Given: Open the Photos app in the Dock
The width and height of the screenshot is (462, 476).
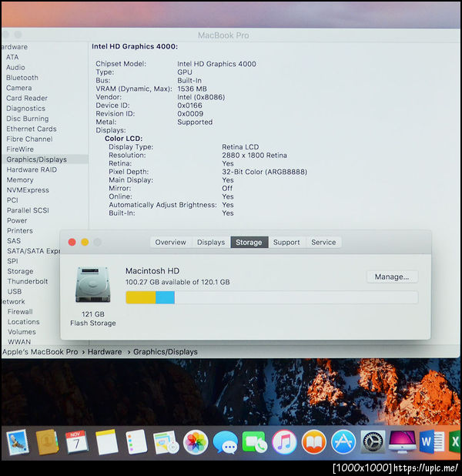Looking at the screenshot, I should pos(195,442).
